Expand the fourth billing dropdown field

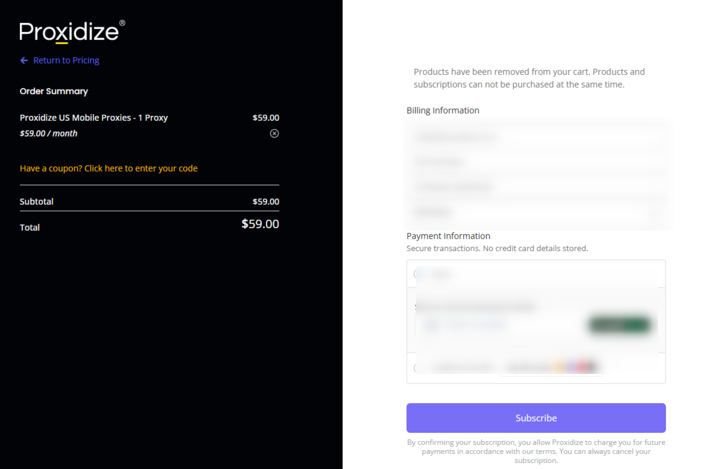(x=536, y=212)
